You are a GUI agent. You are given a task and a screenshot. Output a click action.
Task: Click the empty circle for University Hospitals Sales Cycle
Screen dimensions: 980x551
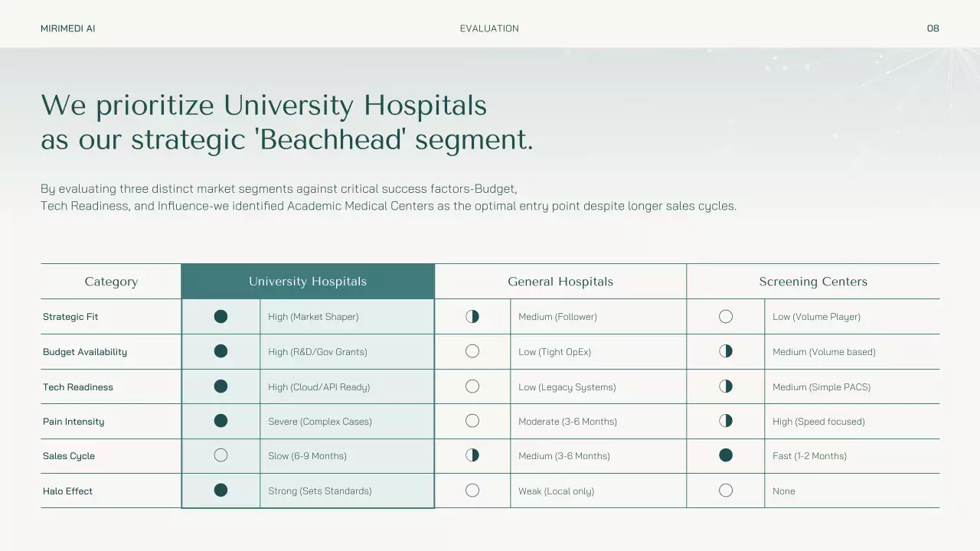pos(220,455)
